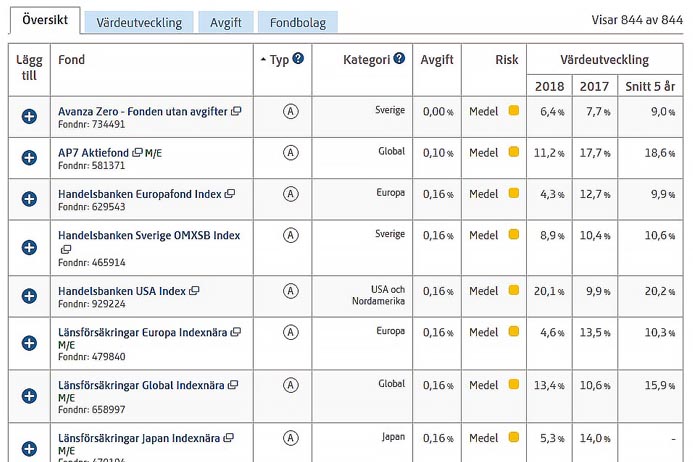693x462 pixels.
Task: Open Handelsbanken Sverige OMXSB new window icon
Action: 66,249
